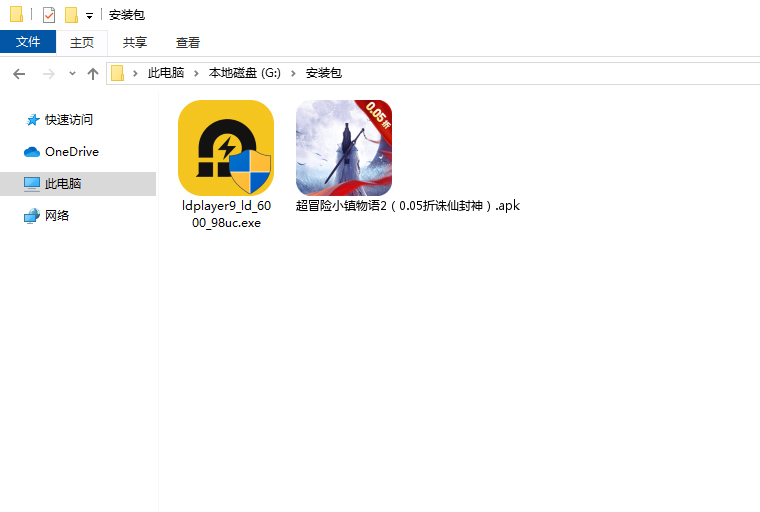
Task: Click the folder icon in the address bar
Action: [118, 73]
